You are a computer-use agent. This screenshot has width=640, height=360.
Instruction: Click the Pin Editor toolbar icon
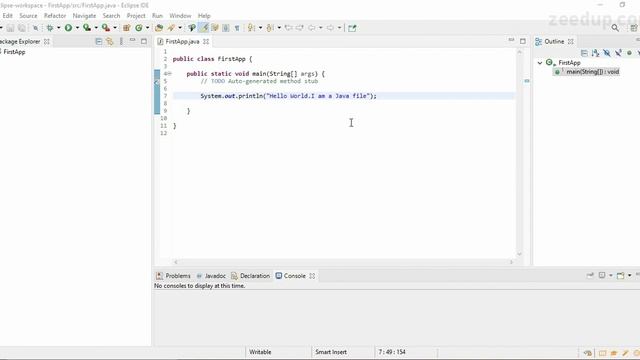coord(352,28)
